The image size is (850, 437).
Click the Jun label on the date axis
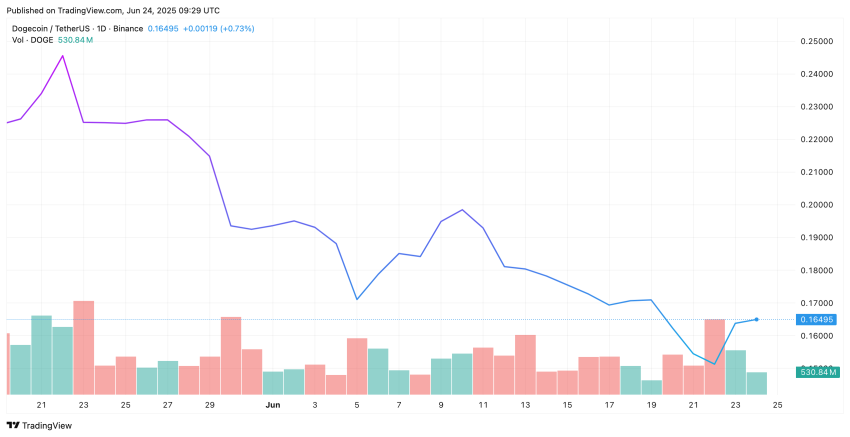tap(272, 404)
